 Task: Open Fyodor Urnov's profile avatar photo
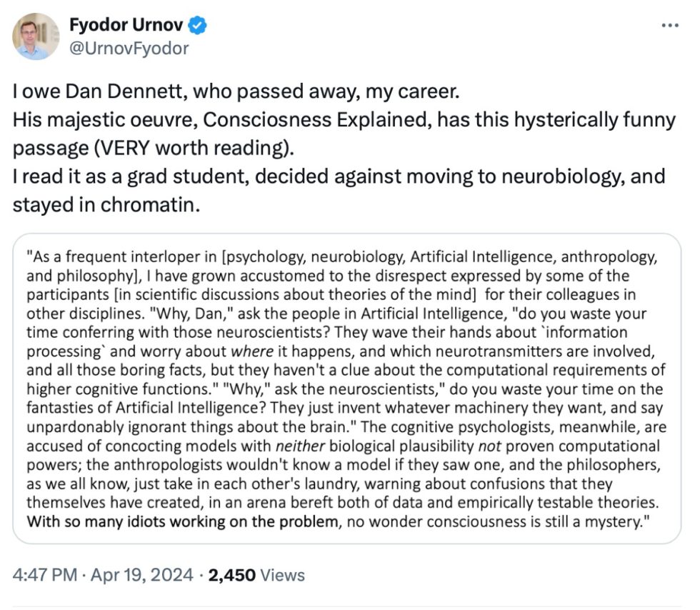(36, 36)
